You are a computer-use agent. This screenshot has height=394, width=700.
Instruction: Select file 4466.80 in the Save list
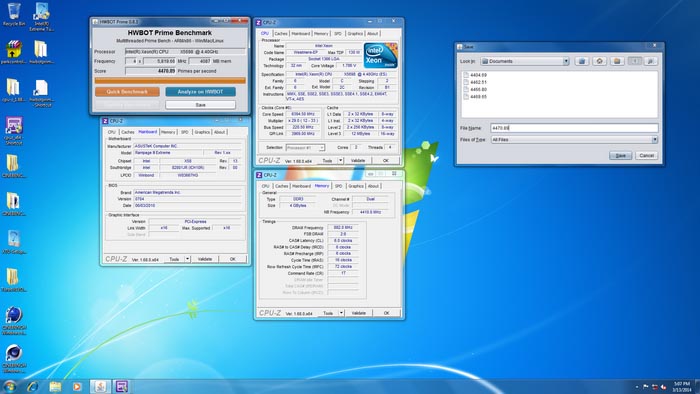475,89
